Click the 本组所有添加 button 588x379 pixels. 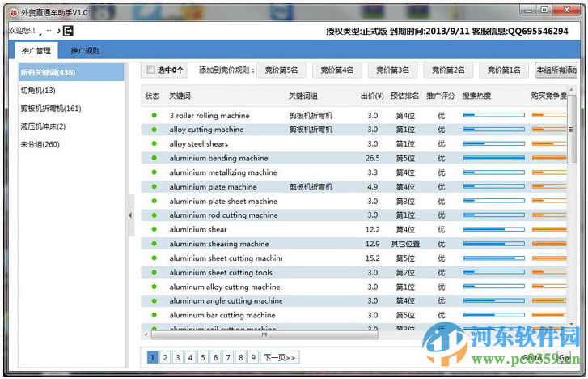click(556, 70)
